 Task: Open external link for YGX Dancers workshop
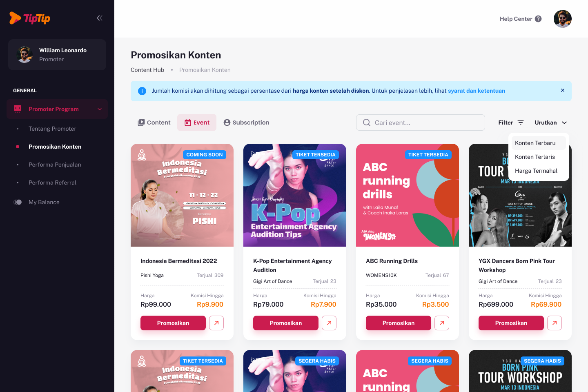(555, 323)
